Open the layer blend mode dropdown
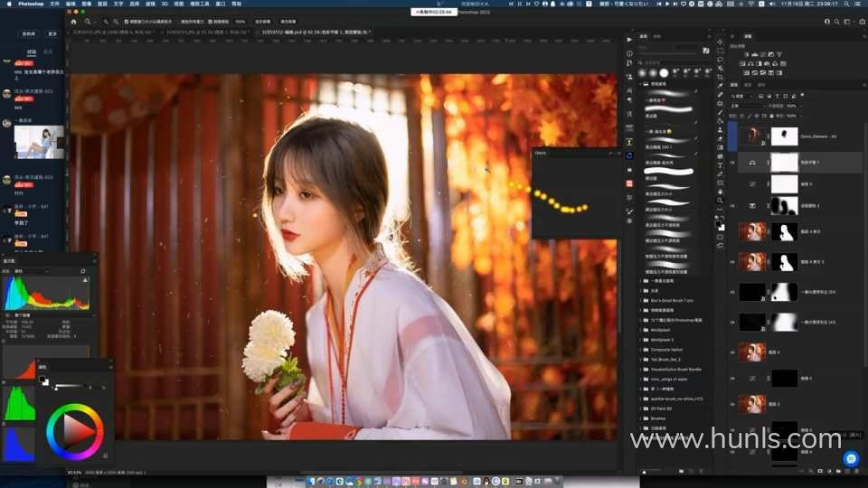Image resolution: width=868 pixels, height=488 pixels. [x=748, y=106]
